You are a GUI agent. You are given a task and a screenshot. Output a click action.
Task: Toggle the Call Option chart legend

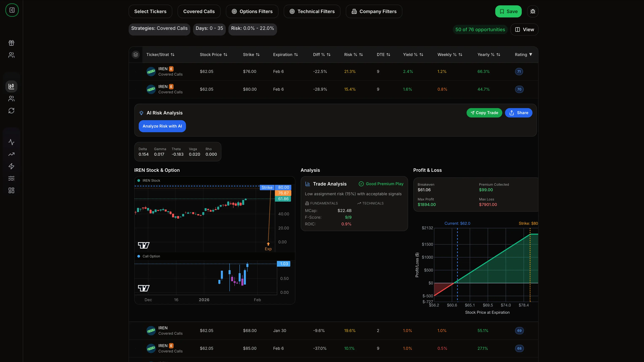pos(149,256)
